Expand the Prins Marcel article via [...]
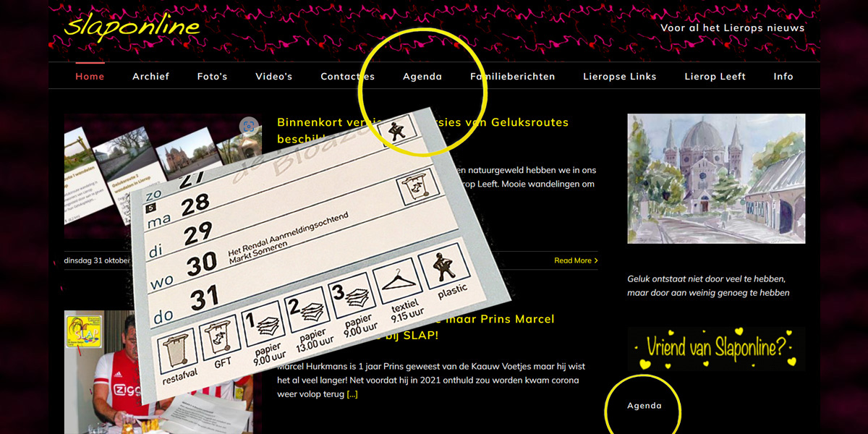868x434 pixels. pos(352,394)
